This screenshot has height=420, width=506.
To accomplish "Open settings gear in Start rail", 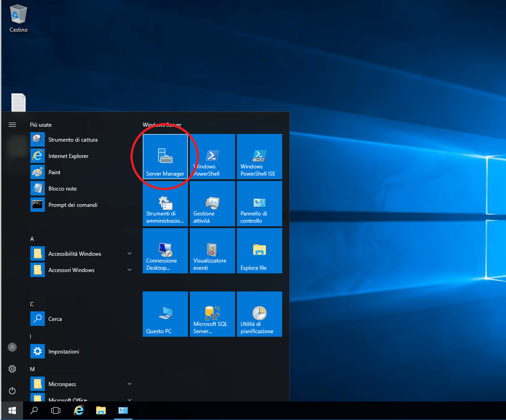I will point(12,369).
